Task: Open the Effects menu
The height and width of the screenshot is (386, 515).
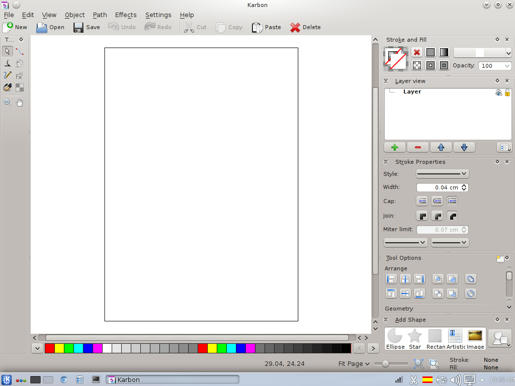Action: tap(126, 15)
